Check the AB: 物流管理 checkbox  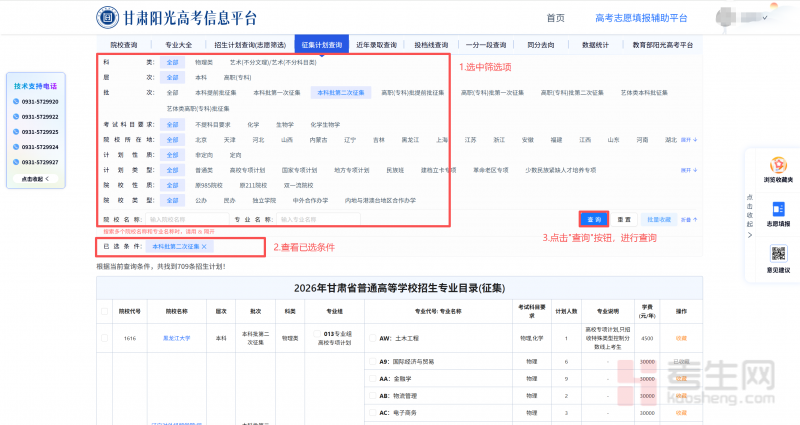pyautogui.click(x=372, y=395)
